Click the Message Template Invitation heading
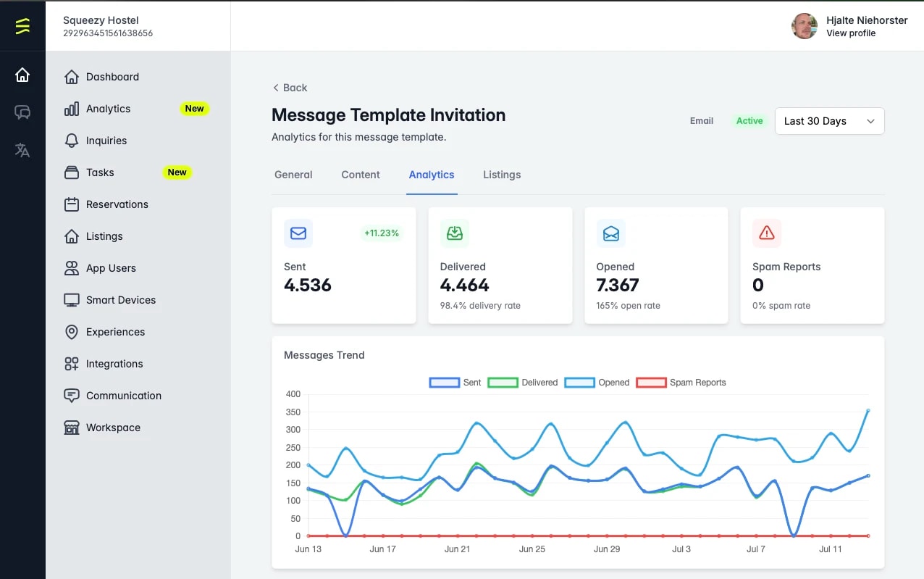This screenshot has width=924, height=579. pyautogui.click(x=389, y=115)
